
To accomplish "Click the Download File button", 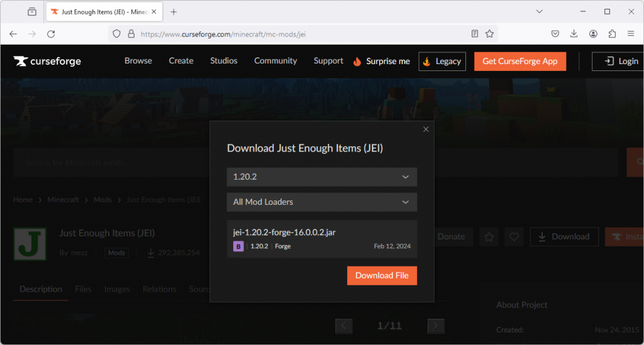I will coord(382,276).
